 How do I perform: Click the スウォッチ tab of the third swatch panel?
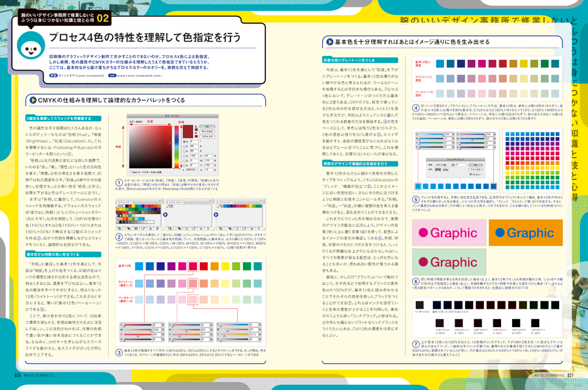(225, 202)
